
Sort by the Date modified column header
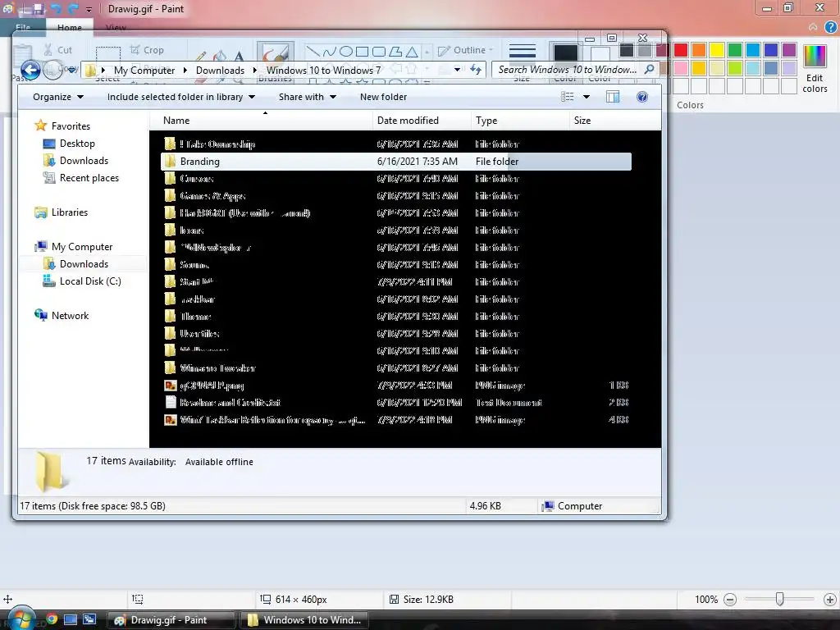422,121
